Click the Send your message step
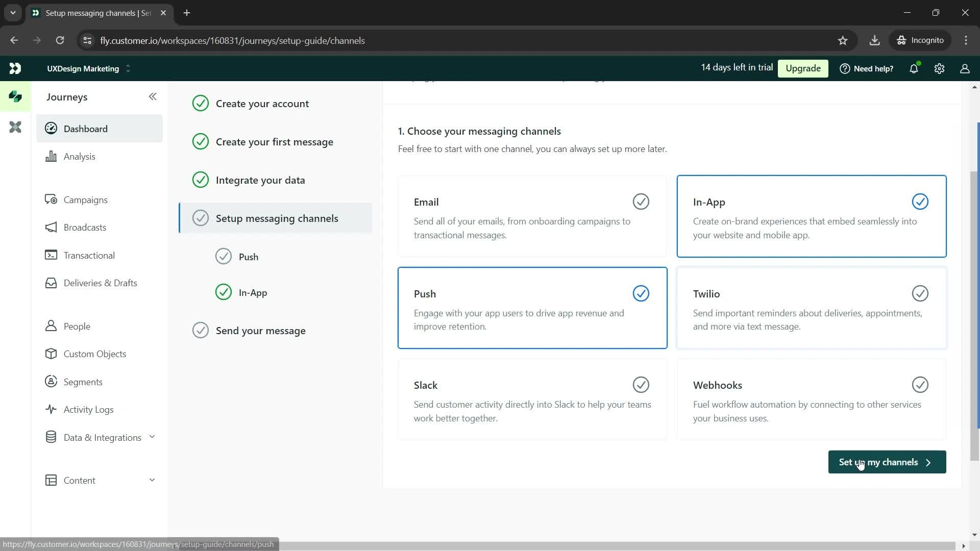The width and height of the screenshot is (980, 551). pos(261,330)
